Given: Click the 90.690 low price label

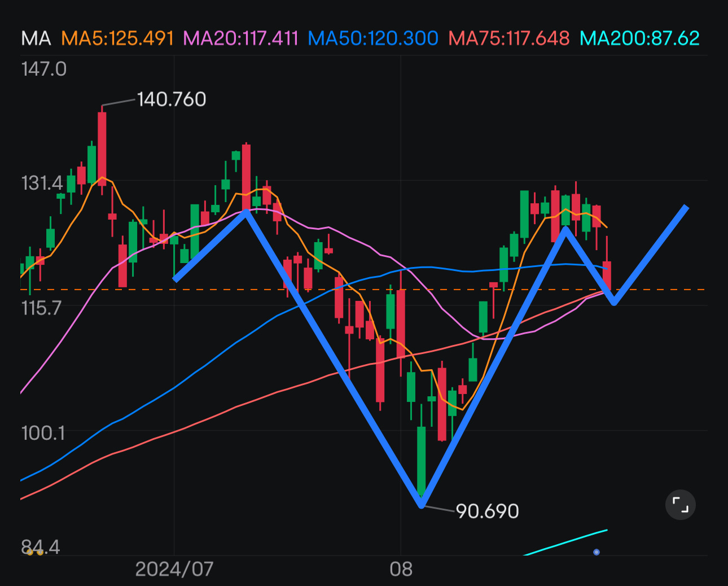Looking at the screenshot, I should [x=487, y=511].
